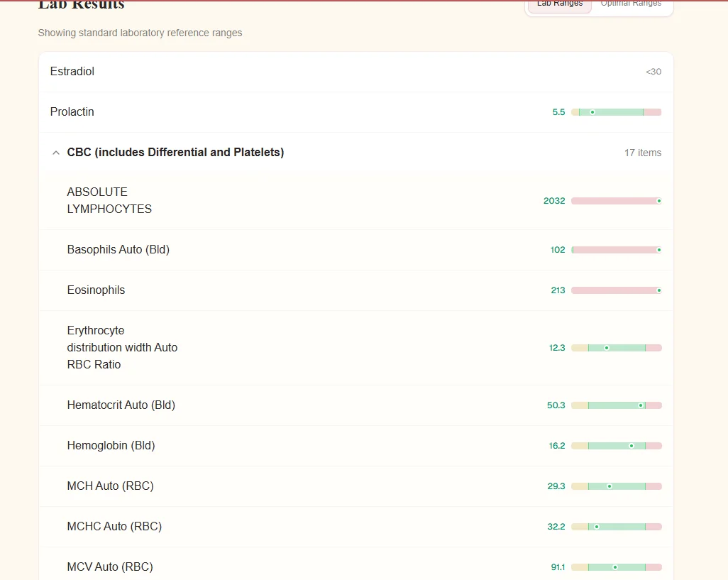Select the MCH Auto range indicator dot
The width and height of the screenshot is (728, 580).
click(x=610, y=486)
